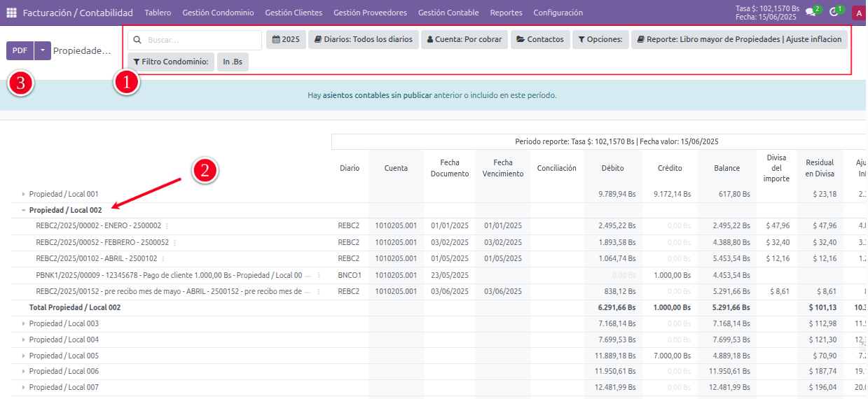
Task: Click the Residual en Divisa column header
Action: (x=820, y=168)
